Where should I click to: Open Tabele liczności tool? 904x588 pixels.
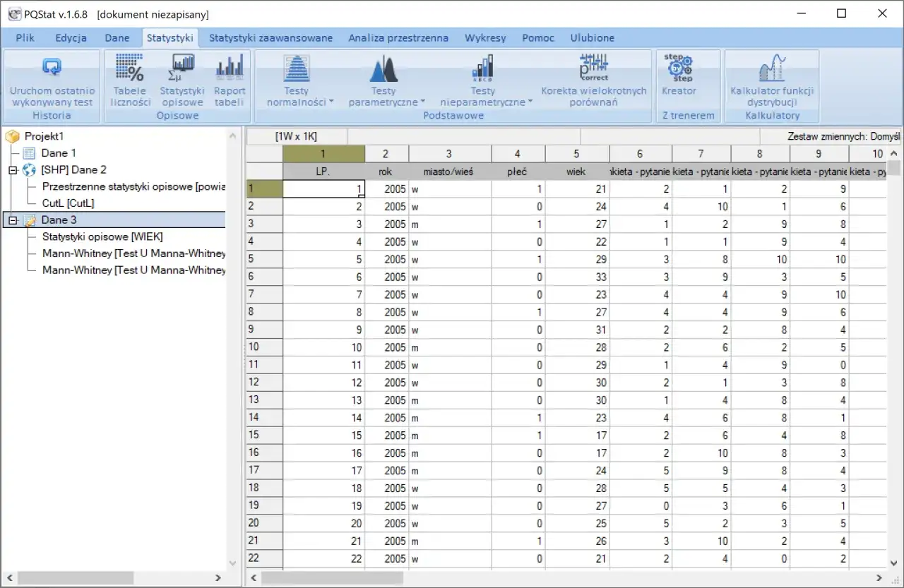[131, 80]
